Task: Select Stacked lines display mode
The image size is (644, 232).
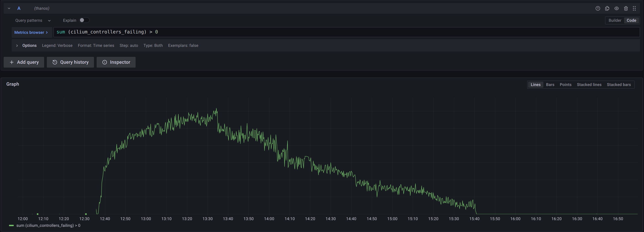Action: tap(589, 84)
